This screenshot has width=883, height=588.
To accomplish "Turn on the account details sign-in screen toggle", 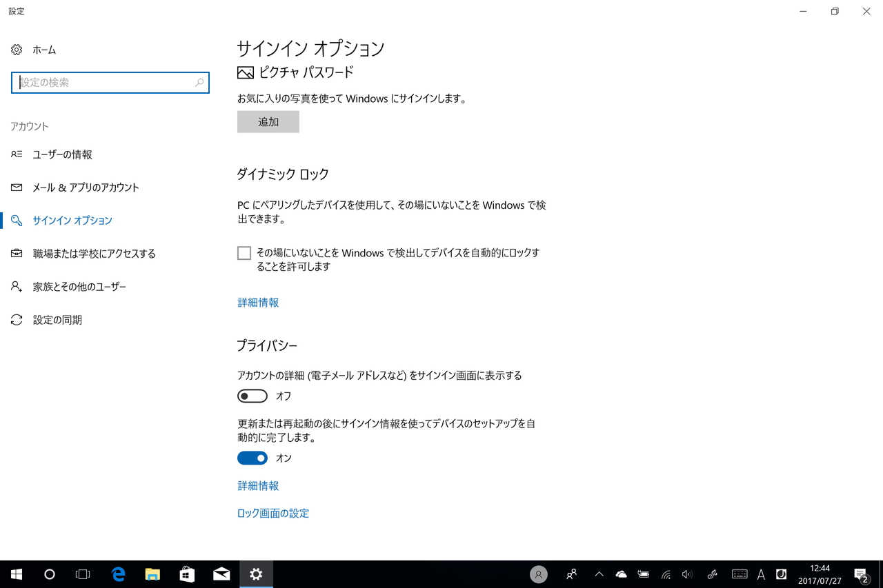I will click(x=252, y=396).
